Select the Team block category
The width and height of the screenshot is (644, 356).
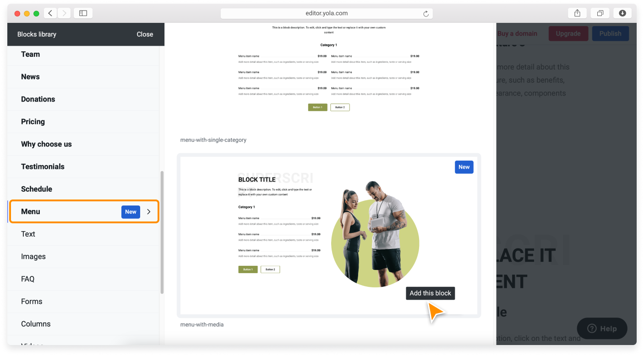[x=30, y=54]
